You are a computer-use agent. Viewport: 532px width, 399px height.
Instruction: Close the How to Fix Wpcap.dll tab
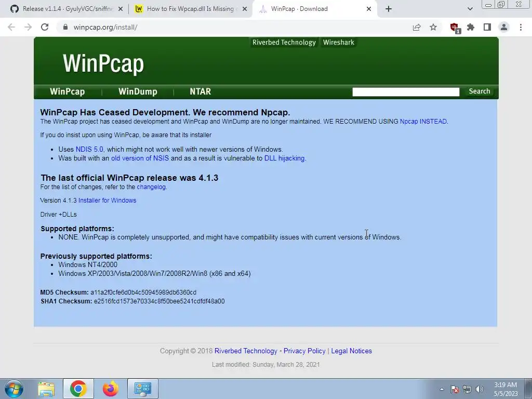(245, 9)
